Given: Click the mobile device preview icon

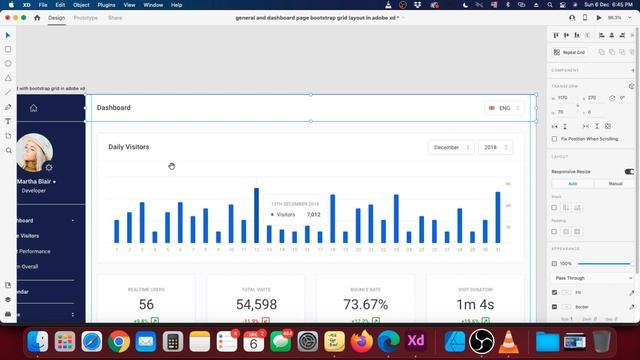Looking at the screenshot, I should tap(585, 18).
